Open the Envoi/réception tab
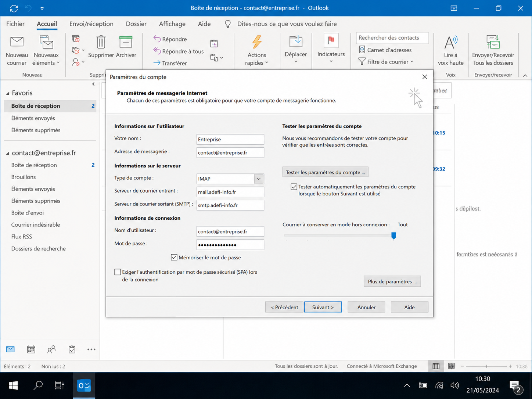Viewport: 532px width, 399px height. pyautogui.click(x=91, y=24)
